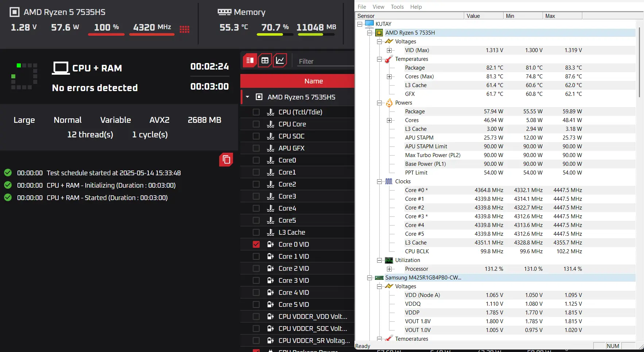Check the APU GFX sensor checkbox
This screenshot has height=352, width=644.
coord(256,148)
